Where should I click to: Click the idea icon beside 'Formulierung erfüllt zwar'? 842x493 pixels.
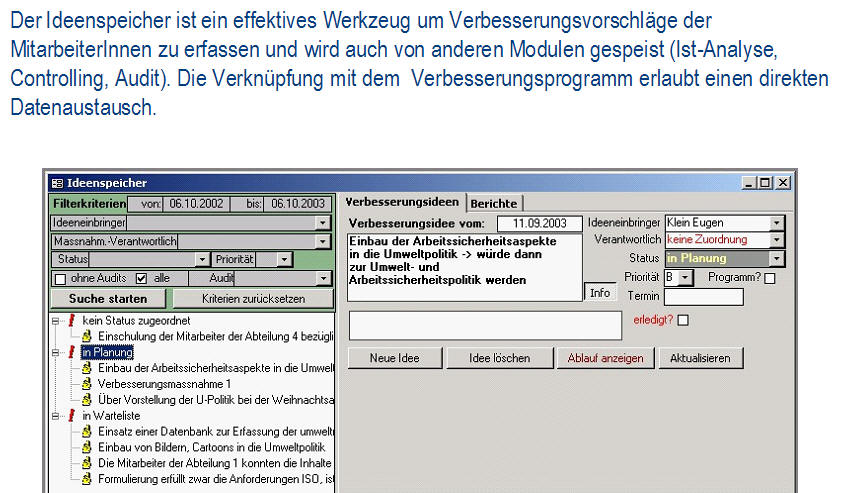click(x=87, y=479)
